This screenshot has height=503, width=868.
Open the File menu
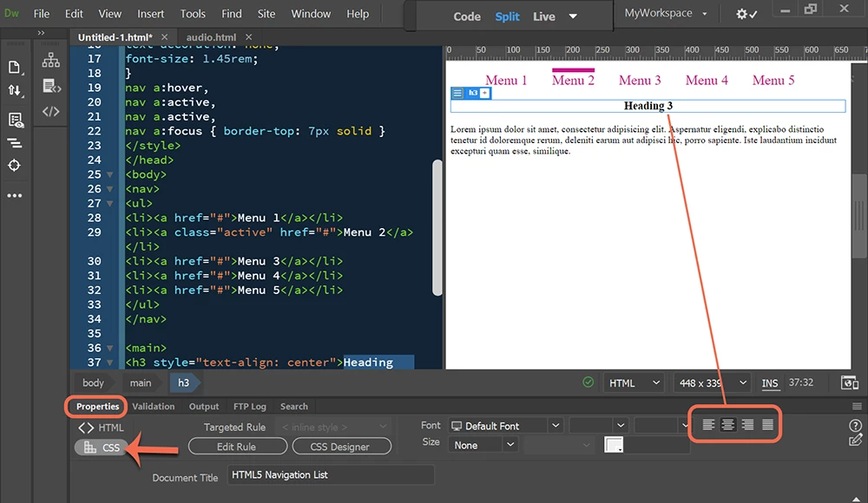click(41, 14)
